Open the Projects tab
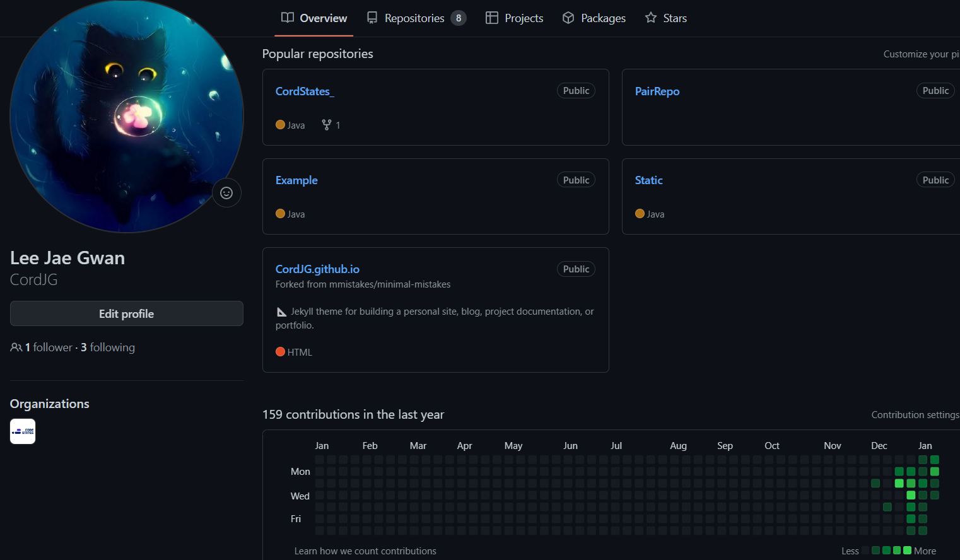Screen dimensions: 960x560 pyautogui.click(x=514, y=18)
